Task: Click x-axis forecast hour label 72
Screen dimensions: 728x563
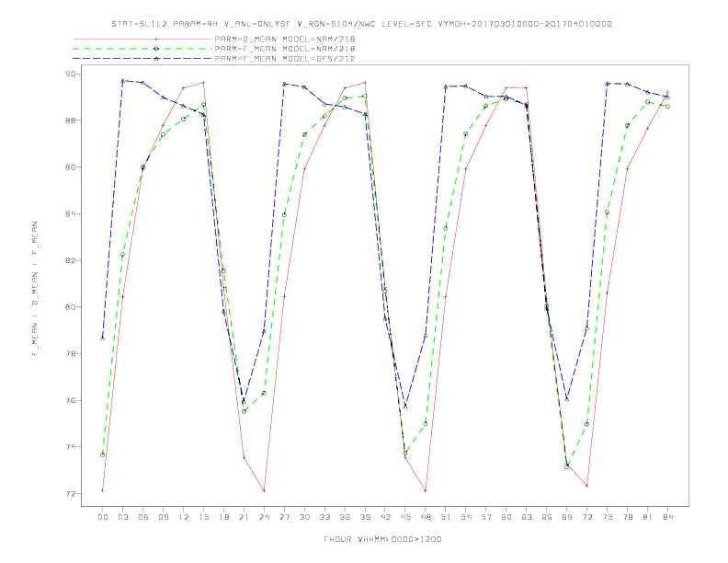Action: pos(587,517)
